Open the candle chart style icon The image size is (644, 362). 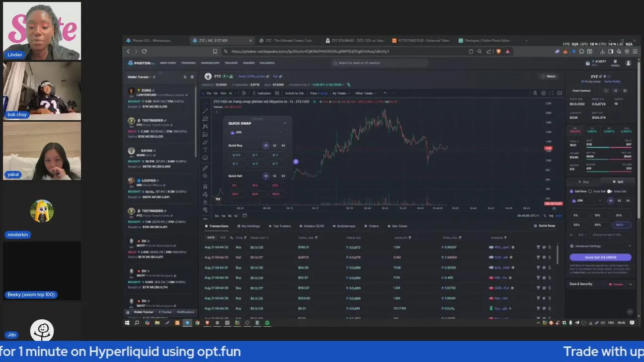tap(244, 93)
